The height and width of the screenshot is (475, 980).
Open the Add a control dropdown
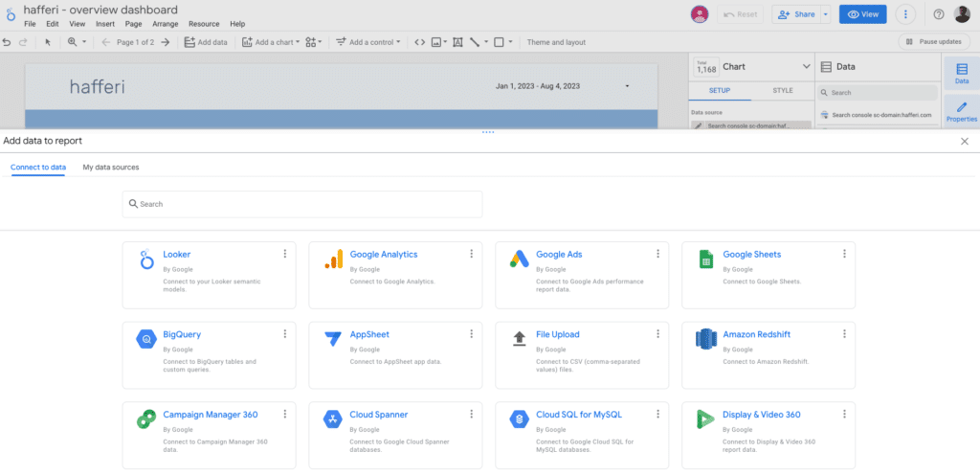(367, 42)
